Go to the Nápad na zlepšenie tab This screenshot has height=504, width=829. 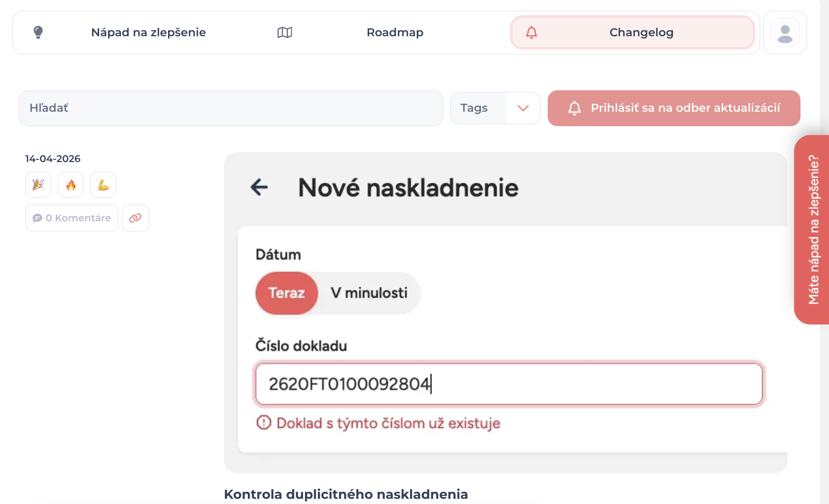[x=148, y=33]
